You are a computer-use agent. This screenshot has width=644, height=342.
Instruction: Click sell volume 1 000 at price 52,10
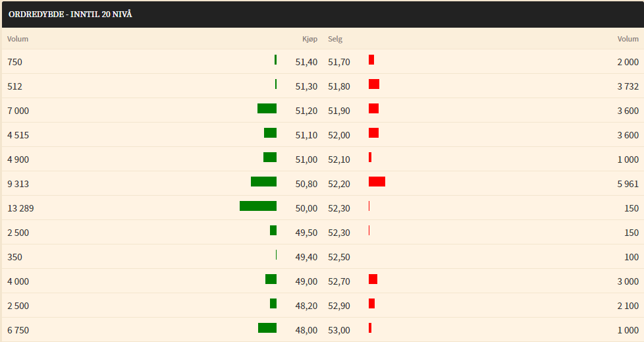(x=628, y=159)
